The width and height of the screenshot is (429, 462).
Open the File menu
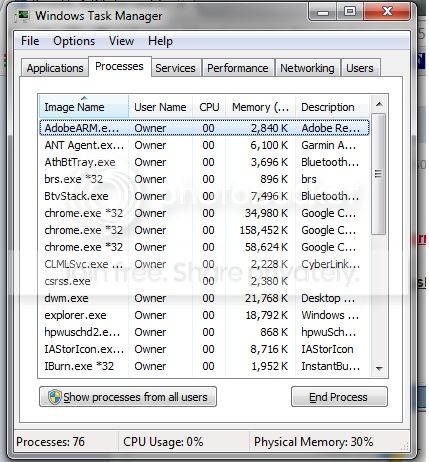click(x=30, y=41)
